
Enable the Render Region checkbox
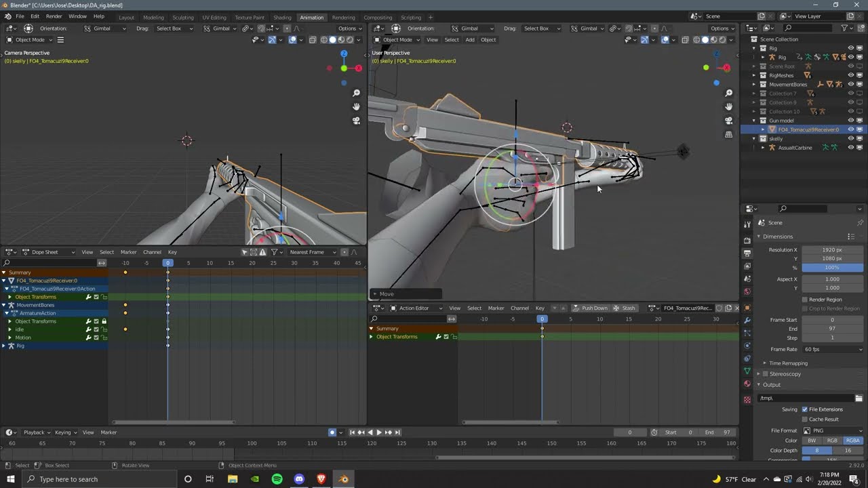coord(805,300)
